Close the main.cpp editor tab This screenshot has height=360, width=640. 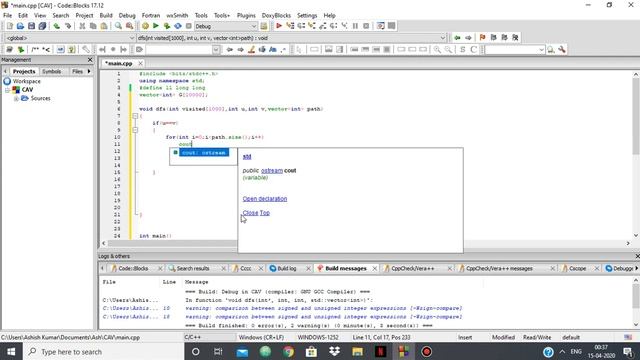point(140,64)
